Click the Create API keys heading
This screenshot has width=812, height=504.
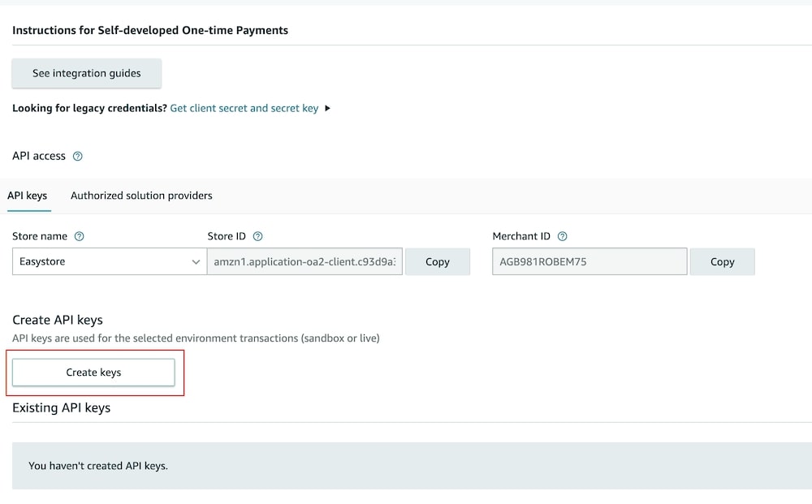click(58, 320)
